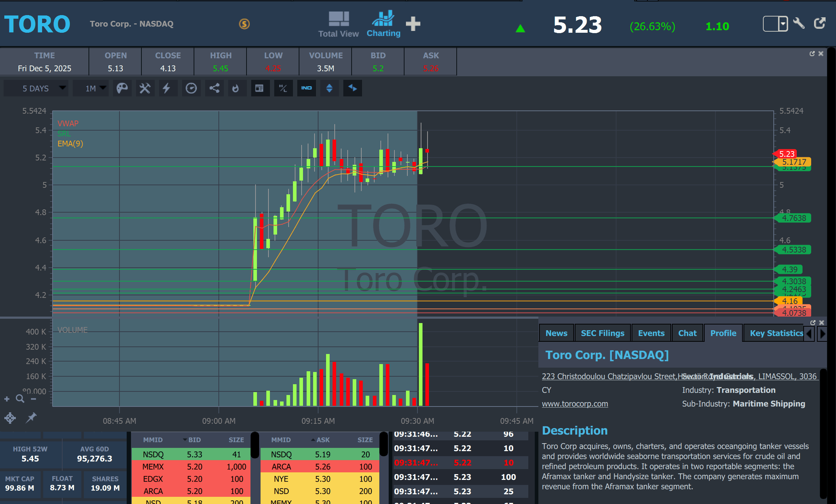The image size is (836, 504).
Task: Click the drawing tools hammer-wrench icon
Action: pyautogui.click(x=145, y=88)
